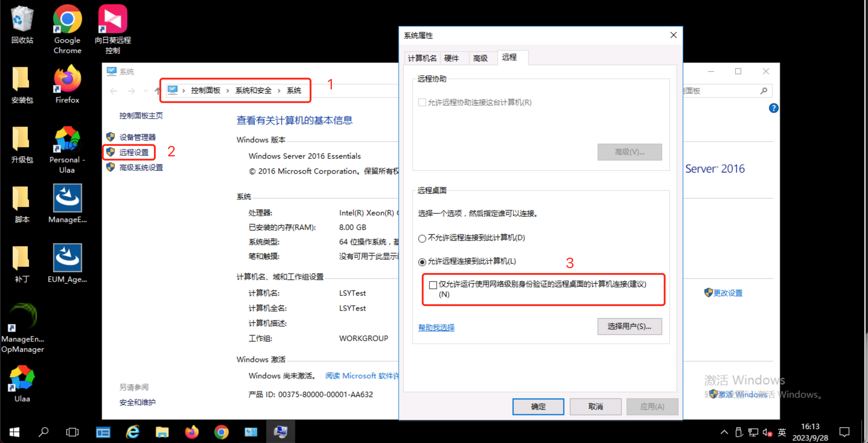
Task: Open the 安全和维护 link
Action: [x=137, y=402]
